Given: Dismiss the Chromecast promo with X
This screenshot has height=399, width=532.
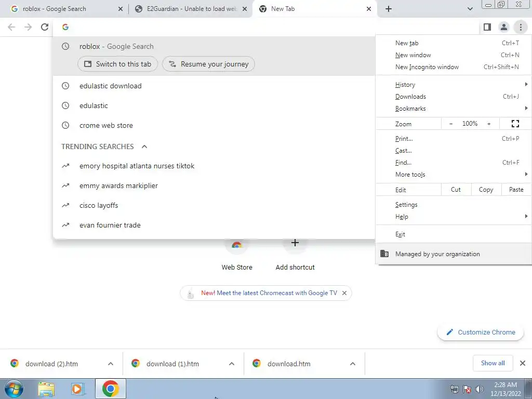Looking at the screenshot, I should click(344, 293).
